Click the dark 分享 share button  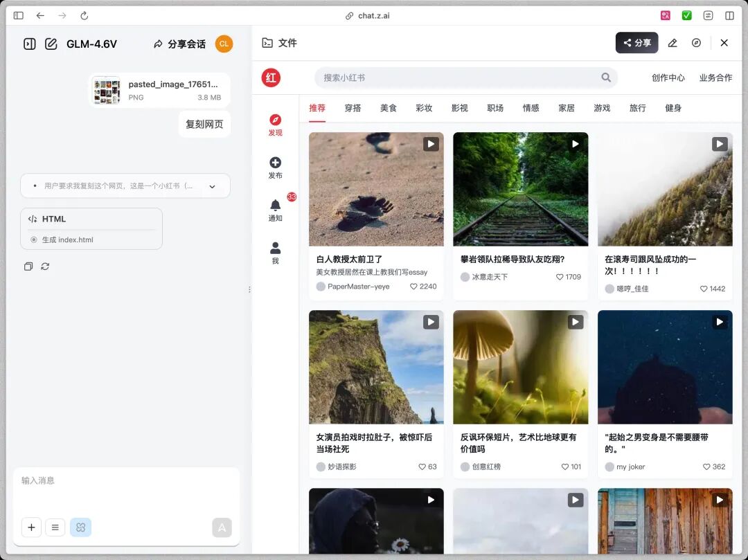[x=636, y=43]
